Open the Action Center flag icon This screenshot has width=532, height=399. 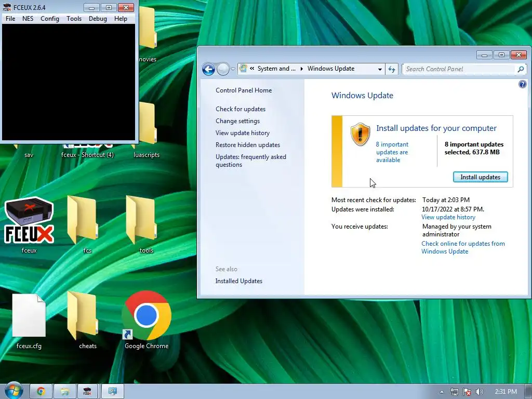[x=467, y=392]
